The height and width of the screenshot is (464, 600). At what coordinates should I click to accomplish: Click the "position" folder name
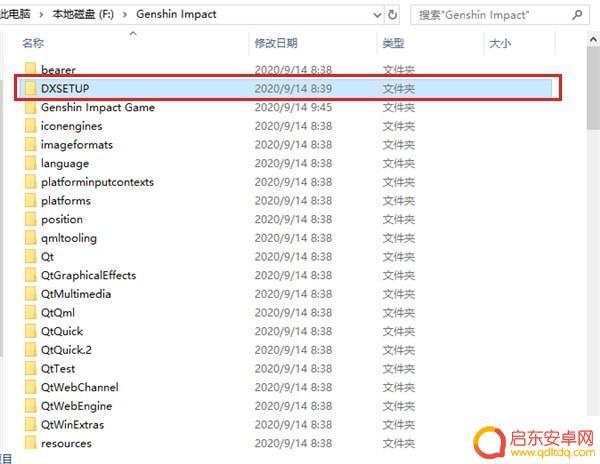click(x=62, y=220)
